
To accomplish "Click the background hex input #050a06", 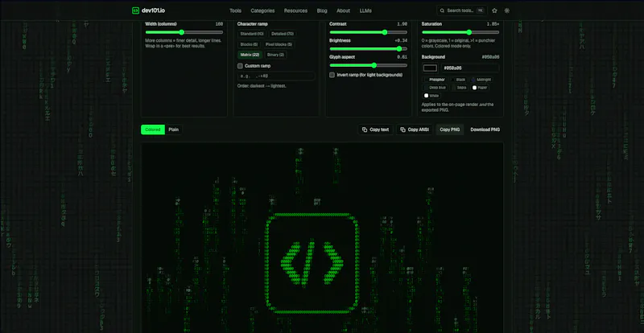I will point(470,68).
